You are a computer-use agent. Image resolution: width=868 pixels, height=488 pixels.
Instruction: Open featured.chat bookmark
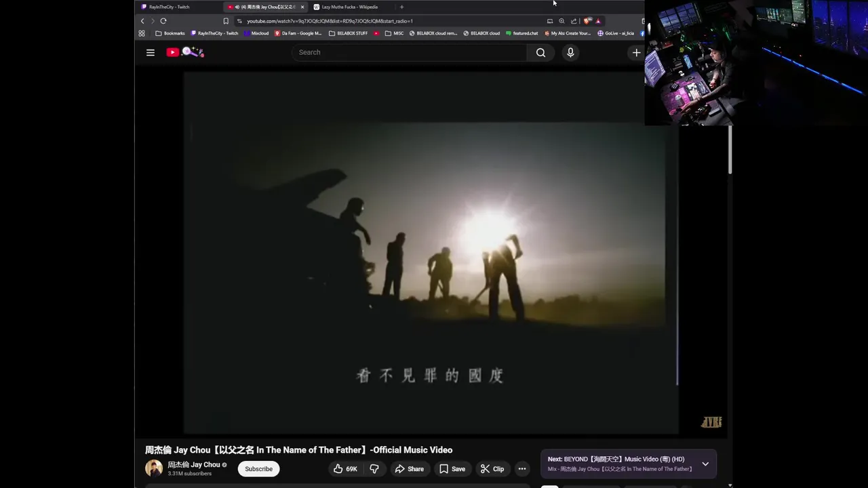[521, 33]
